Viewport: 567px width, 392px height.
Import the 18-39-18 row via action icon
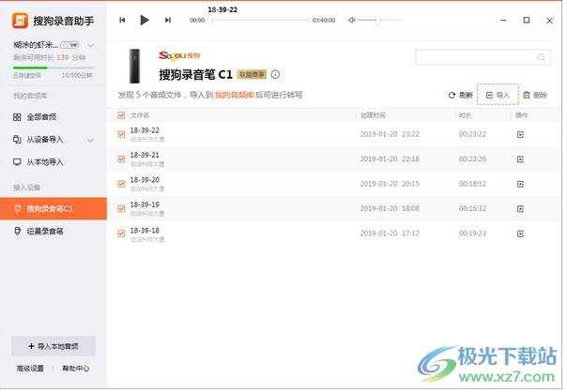click(520, 234)
